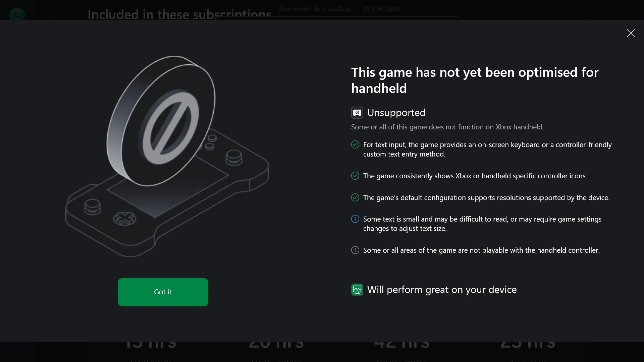Viewport: 644px width, 362px height.
Task: Dismiss the dialog with the X
Action: (x=631, y=33)
